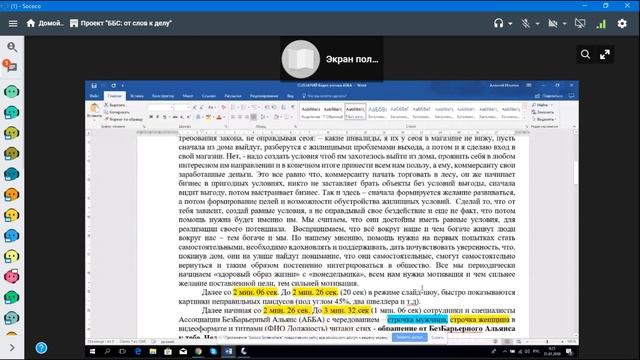Expand the sidebar with the bottom chevron
Image resolution: width=640 pixels, height=360 pixels.
12,348
